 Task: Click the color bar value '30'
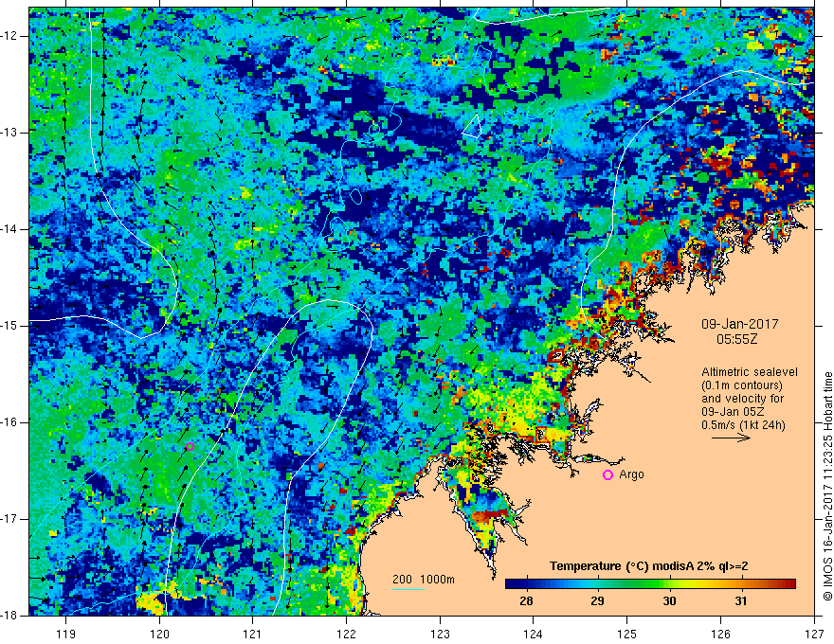669,601
